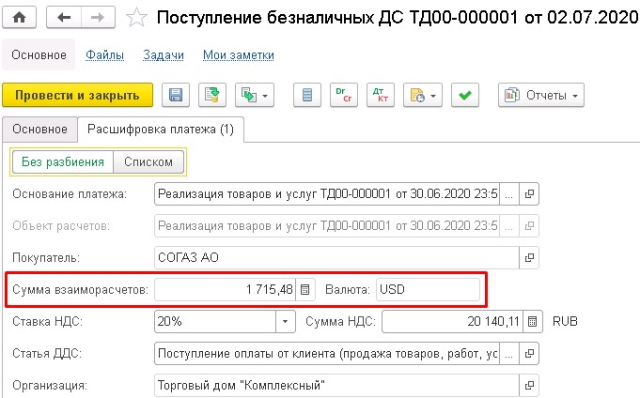Open Статья ДДС record icon
The width and height of the screenshot is (640, 398).
pyautogui.click(x=529, y=354)
